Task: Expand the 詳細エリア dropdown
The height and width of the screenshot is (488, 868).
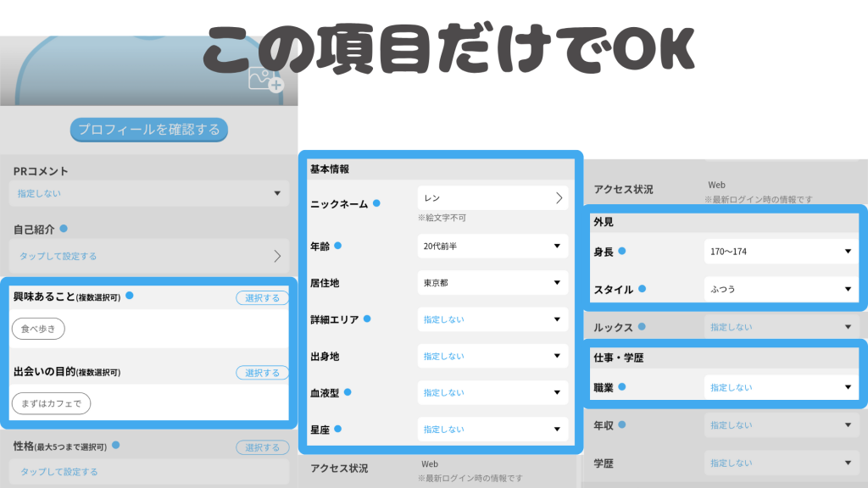Action: [x=492, y=319]
